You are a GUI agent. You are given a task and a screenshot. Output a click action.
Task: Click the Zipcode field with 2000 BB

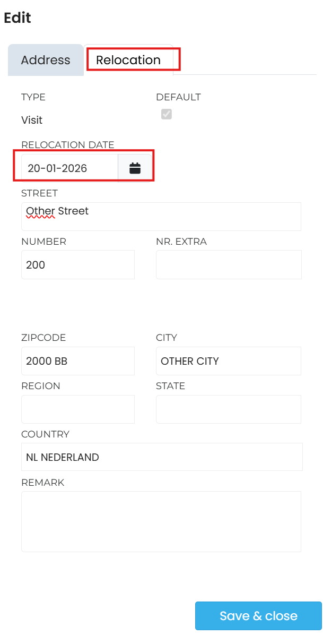coord(78,361)
